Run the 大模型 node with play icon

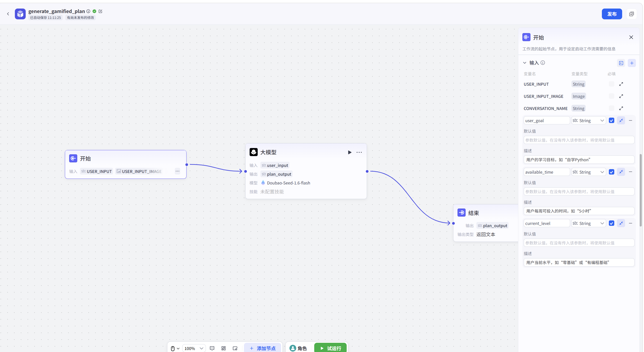tap(350, 152)
